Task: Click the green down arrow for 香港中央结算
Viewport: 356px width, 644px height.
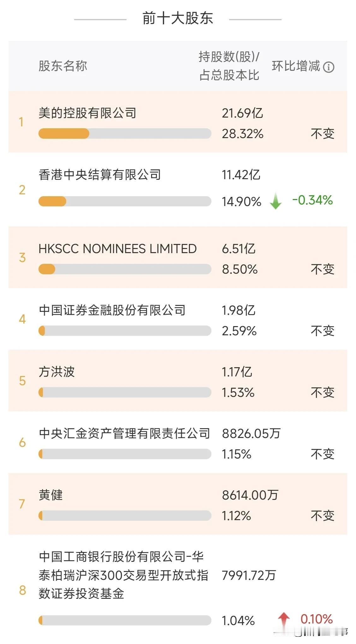Action: 276,201
